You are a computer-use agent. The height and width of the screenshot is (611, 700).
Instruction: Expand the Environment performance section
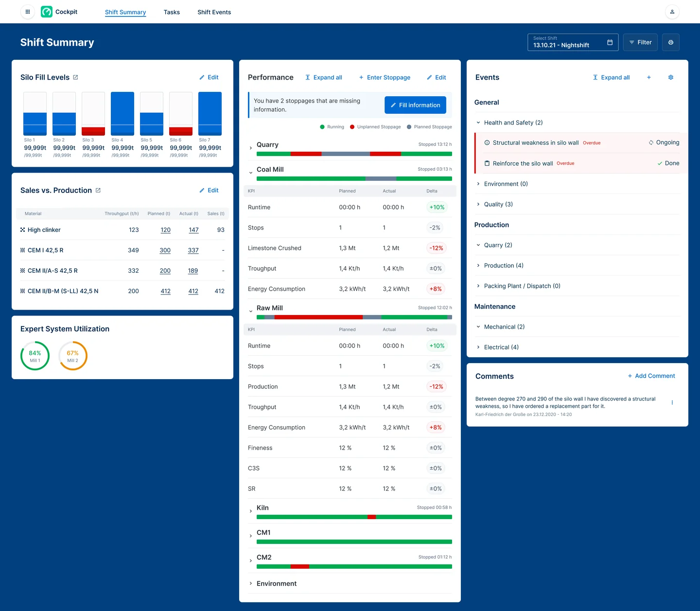pos(251,584)
